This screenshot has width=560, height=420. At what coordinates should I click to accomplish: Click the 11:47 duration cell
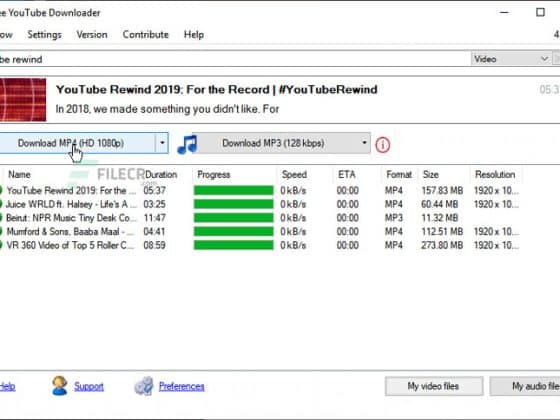(154, 218)
